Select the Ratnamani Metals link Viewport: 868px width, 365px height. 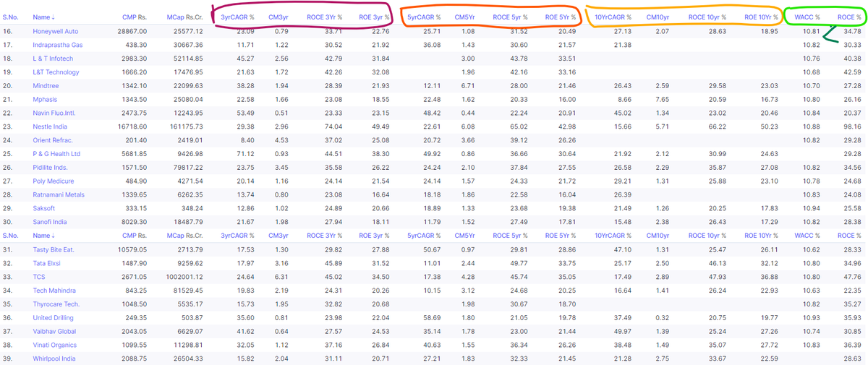59,195
